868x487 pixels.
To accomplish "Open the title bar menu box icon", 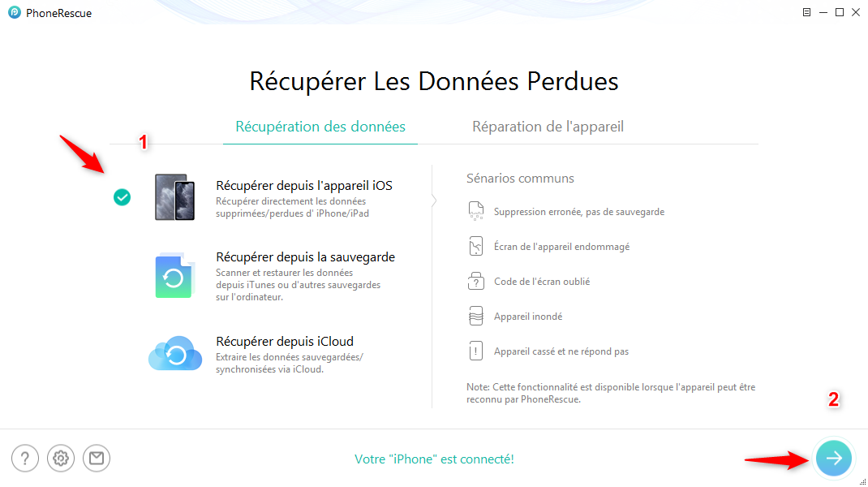I will click(806, 12).
